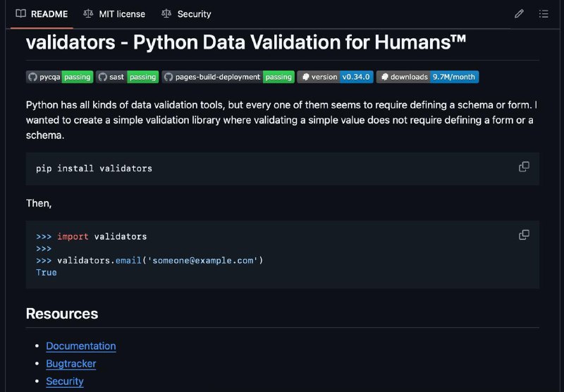Screen dimensions: 564x392
Task: Open the README tab
Action: tap(42, 14)
